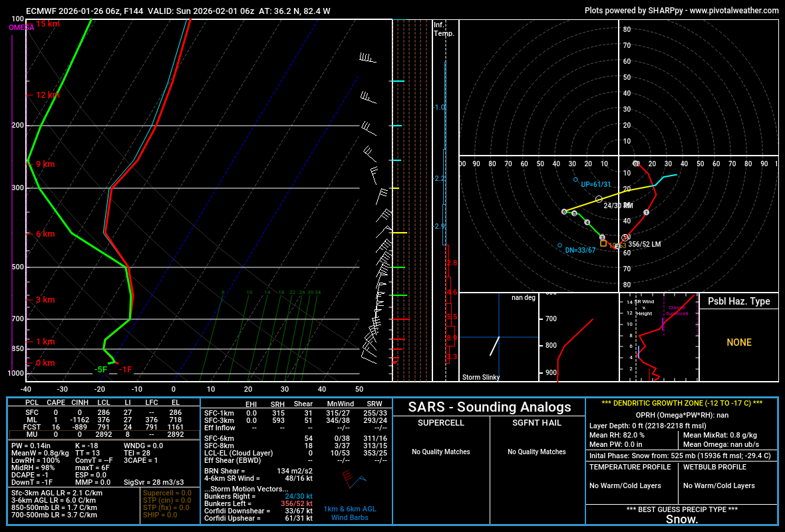785x532 pixels.
Task: Click the Best Guess Precip Type Snow label
Action: click(x=682, y=519)
